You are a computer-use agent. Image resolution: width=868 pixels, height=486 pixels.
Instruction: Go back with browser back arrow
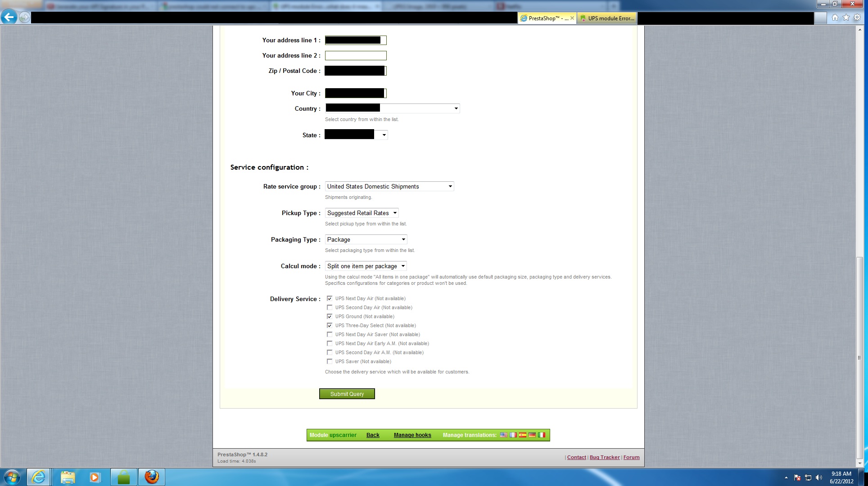(9, 18)
